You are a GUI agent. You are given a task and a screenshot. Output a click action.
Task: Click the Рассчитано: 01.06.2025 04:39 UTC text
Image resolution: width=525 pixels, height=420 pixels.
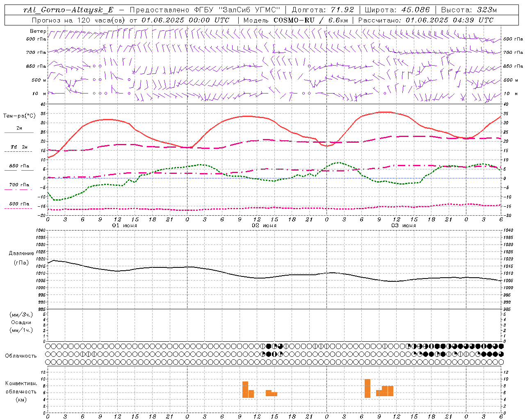(x=426, y=20)
